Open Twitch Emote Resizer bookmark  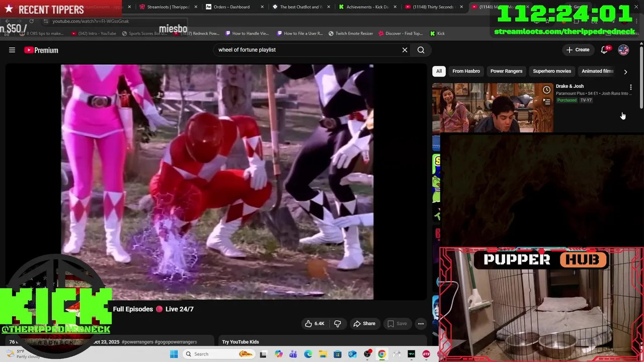click(351, 33)
